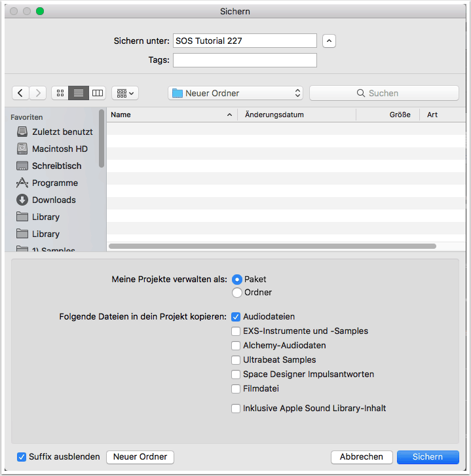Go back with the left arrow button
The width and height of the screenshot is (471, 476).
(21, 93)
